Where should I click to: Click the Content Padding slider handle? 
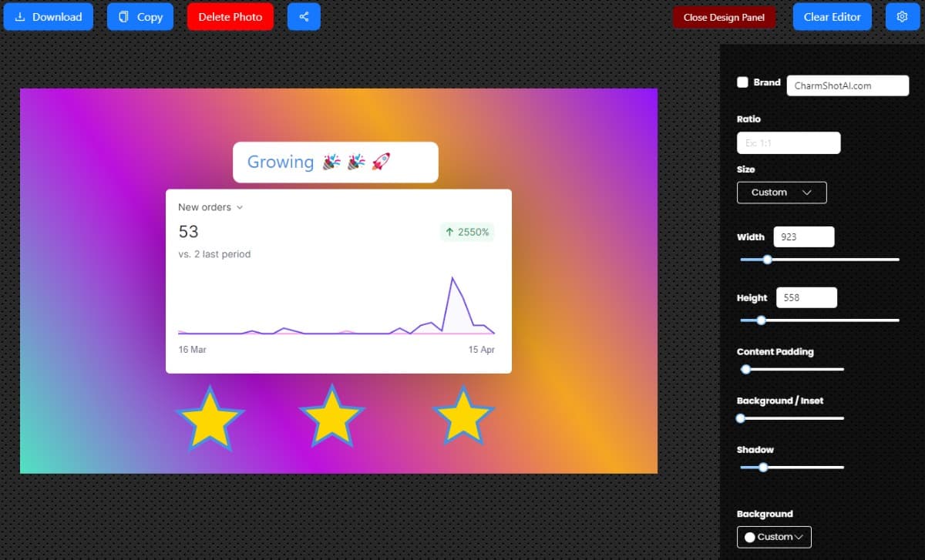745,369
